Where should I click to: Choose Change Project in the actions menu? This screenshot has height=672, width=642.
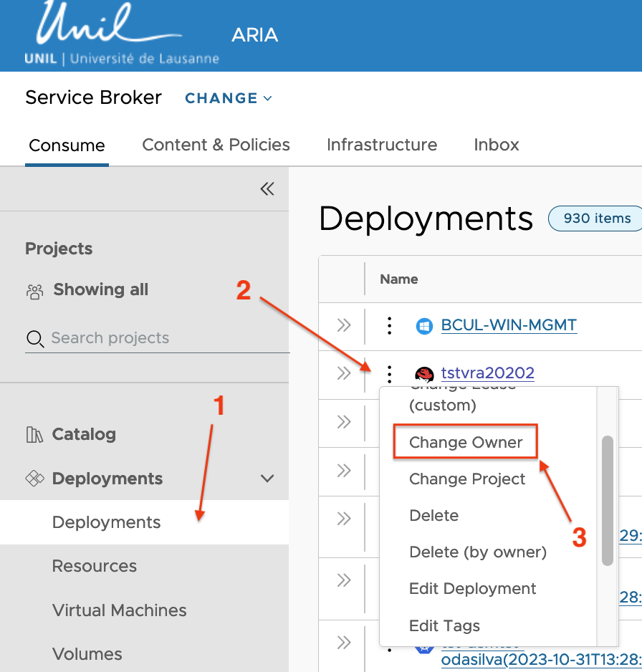467,479
